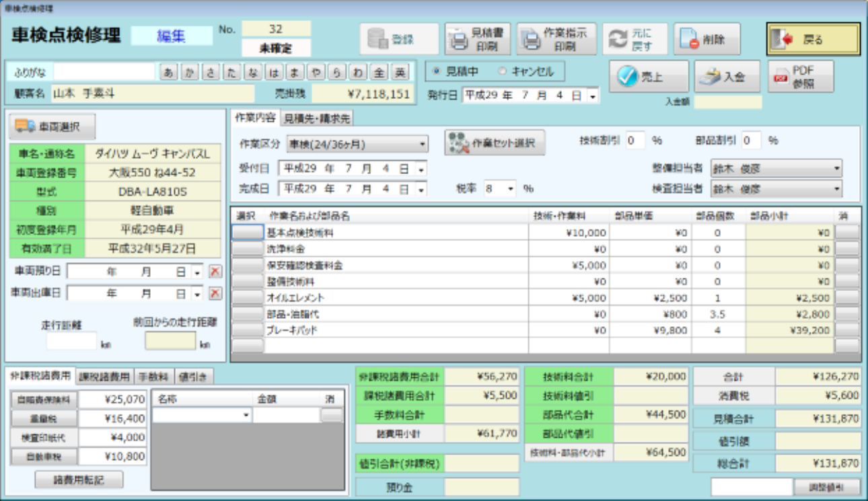Image resolution: width=868 pixels, height=501 pixels.
Task: Click the customer name 山本 手棄斗 field
Action: pos(153,93)
